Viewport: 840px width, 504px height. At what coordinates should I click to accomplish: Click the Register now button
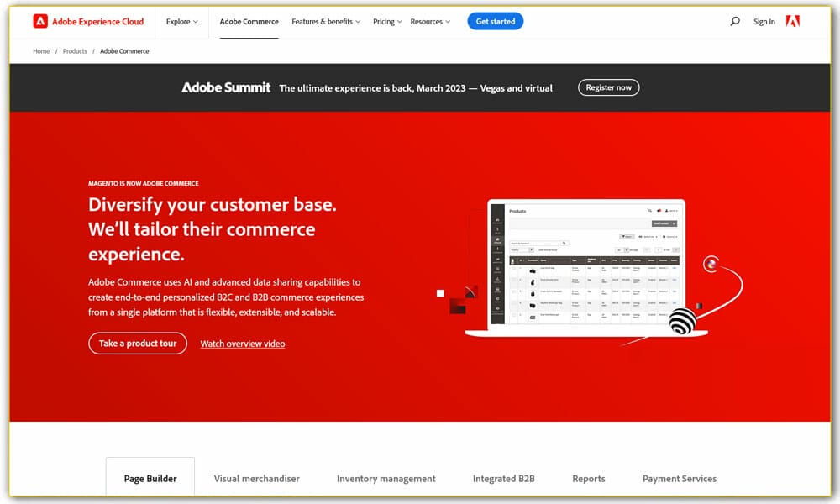pos(608,87)
